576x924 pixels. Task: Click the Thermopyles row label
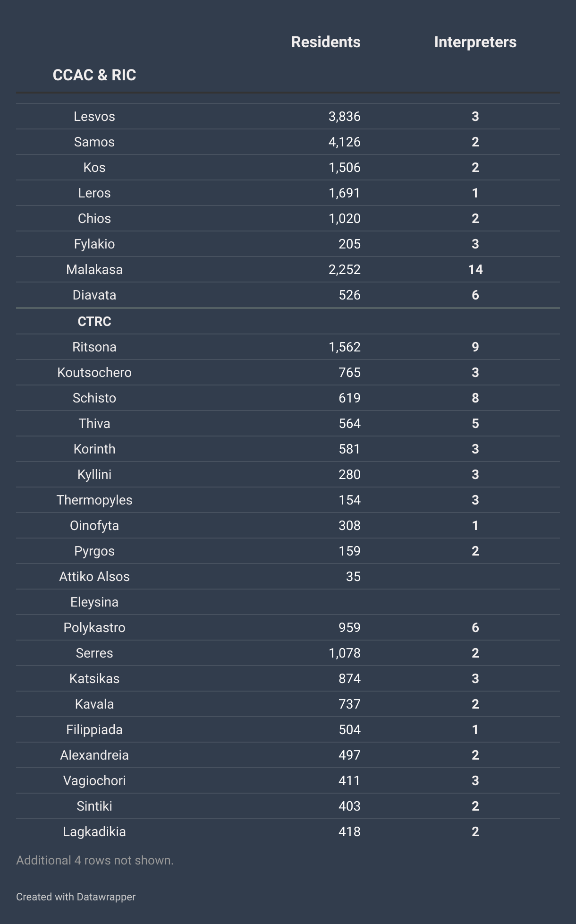94,500
